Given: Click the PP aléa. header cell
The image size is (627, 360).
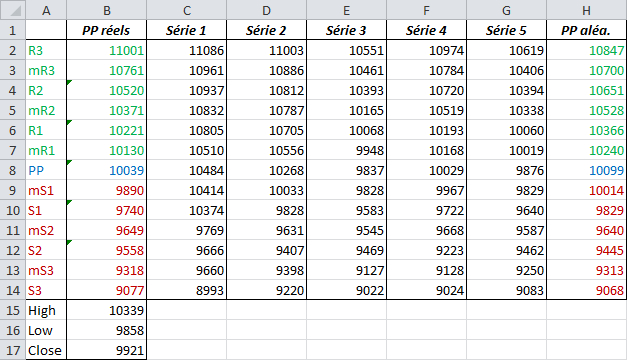Looking at the screenshot, I should point(587,30).
